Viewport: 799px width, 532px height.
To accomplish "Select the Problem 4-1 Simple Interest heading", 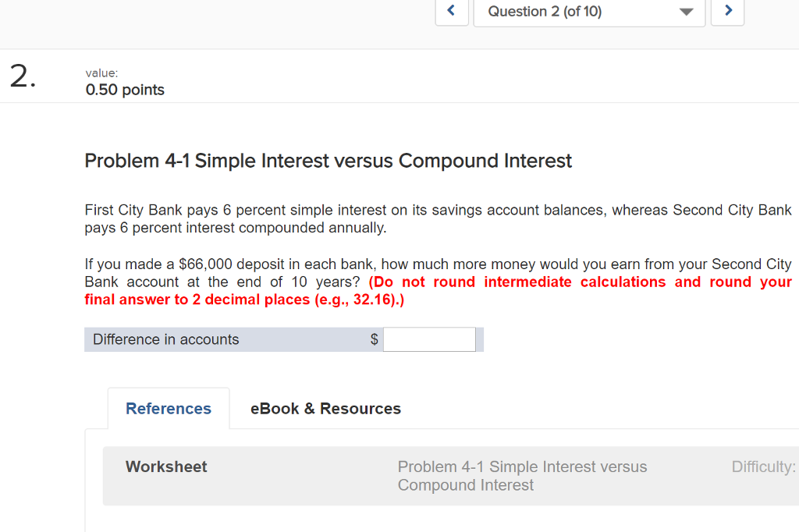I will [328, 161].
